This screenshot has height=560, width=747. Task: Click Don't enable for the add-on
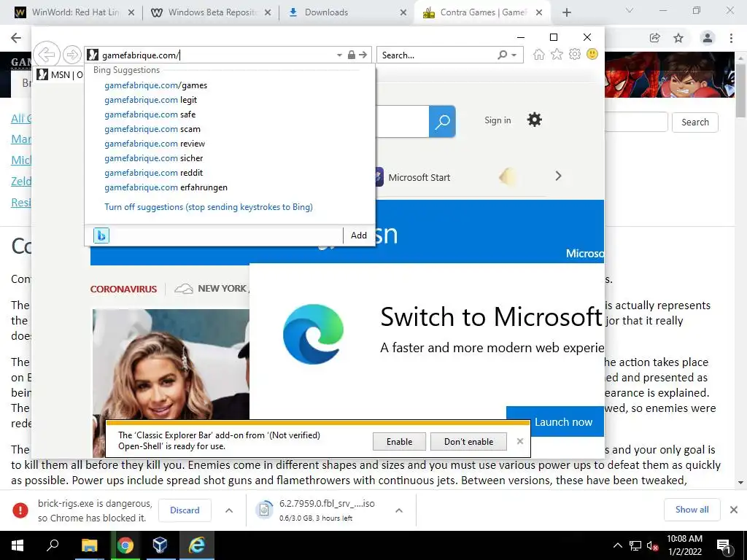click(x=468, y=442)
